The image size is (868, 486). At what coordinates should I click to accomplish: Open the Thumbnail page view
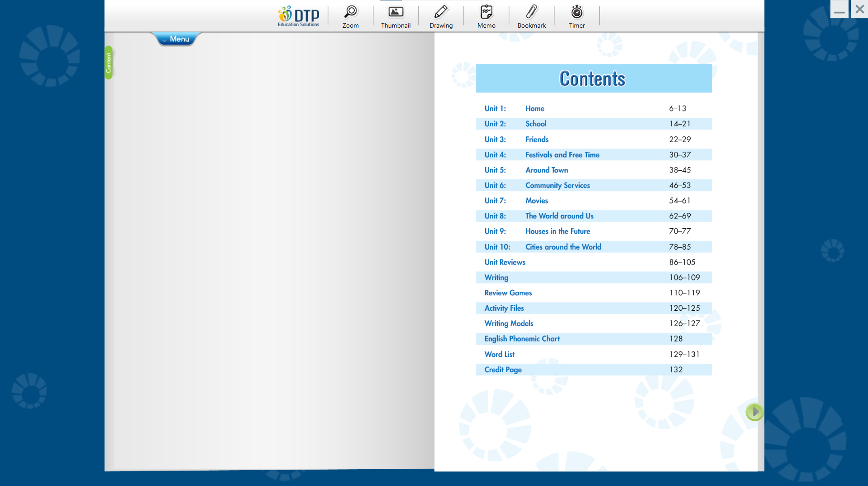tap(396, 16)
